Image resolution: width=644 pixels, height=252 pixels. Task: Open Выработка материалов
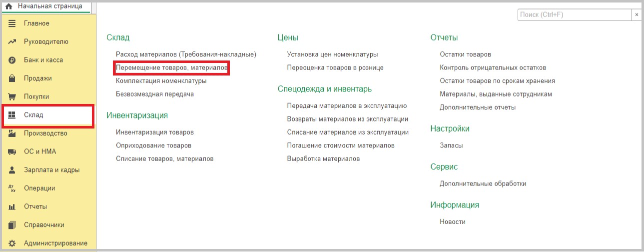coord(323,158)
